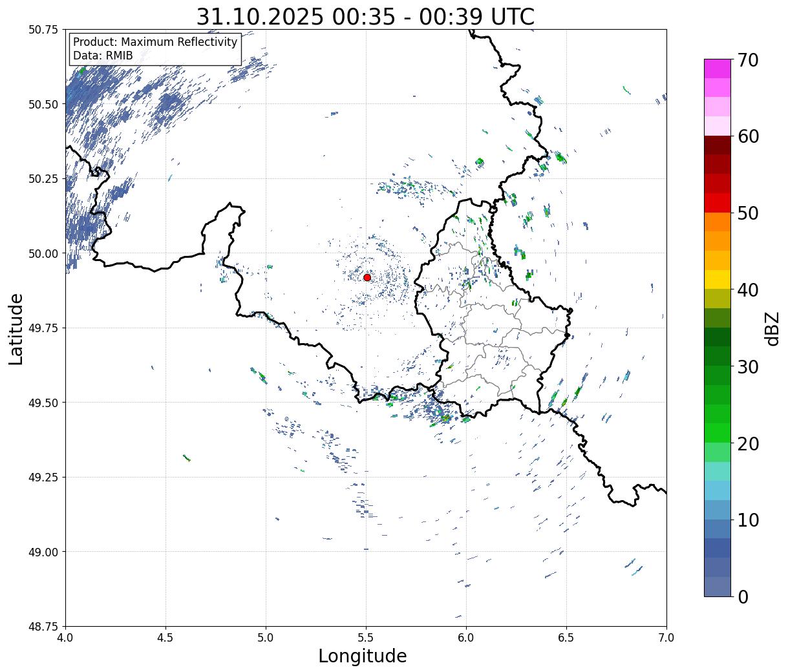Image resolution: width=788 pixels, height=672 pixels.
Task: Click the colorbar tick label 20
Action: pos(748,443)
